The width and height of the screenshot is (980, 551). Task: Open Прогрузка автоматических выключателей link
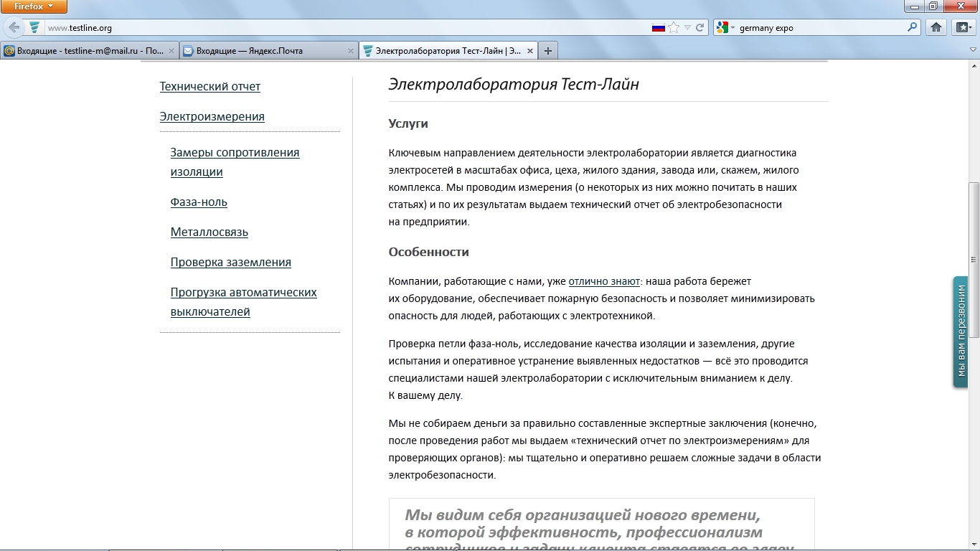[x=244, y=302]
